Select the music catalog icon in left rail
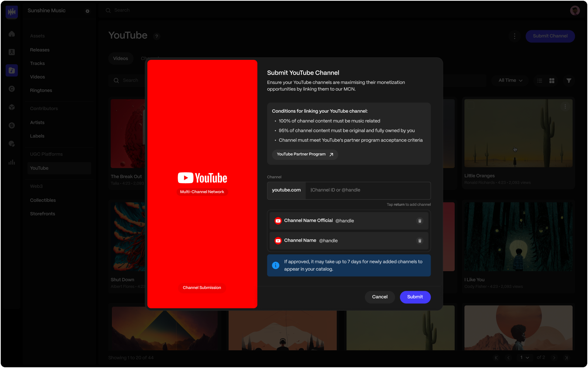The height and width of the screenshot is (368, 588). (12, 70)
